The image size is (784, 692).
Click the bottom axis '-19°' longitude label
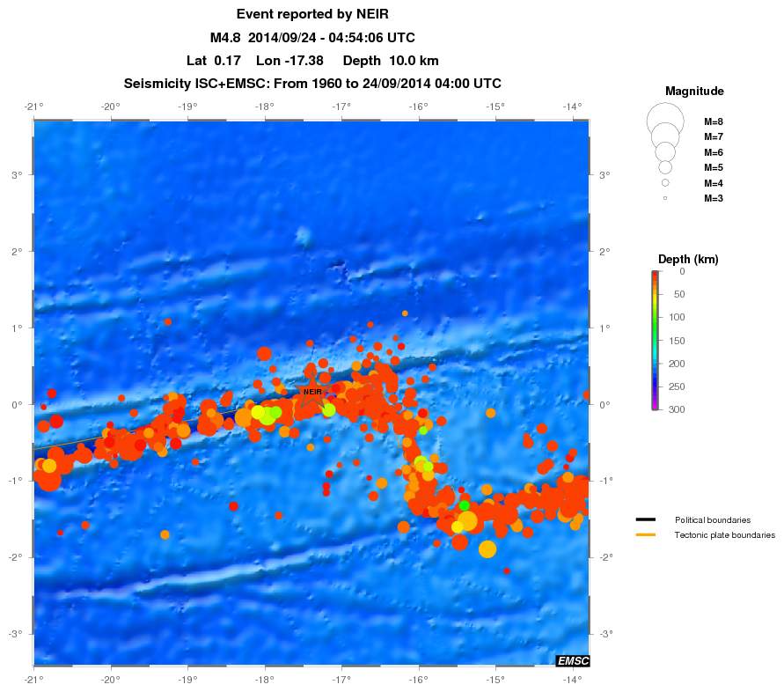tap(187, 680)
